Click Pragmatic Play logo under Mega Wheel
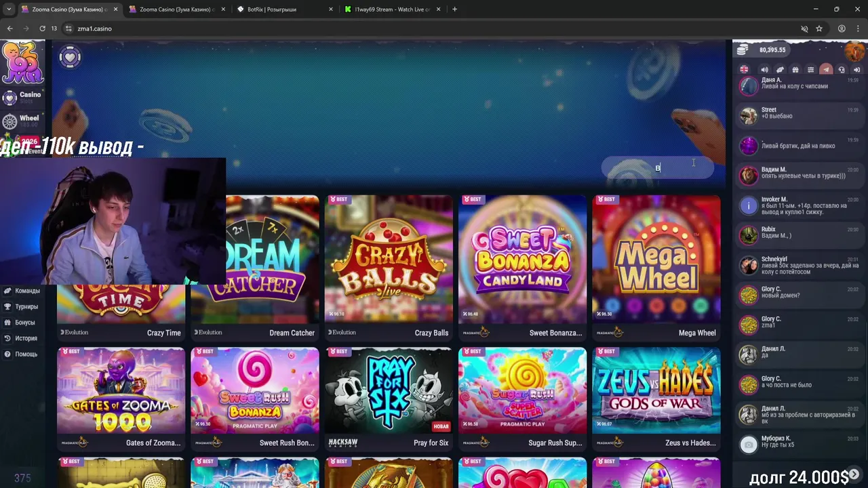868x488 pixels. pyautogui.click(x=609, y=332)
